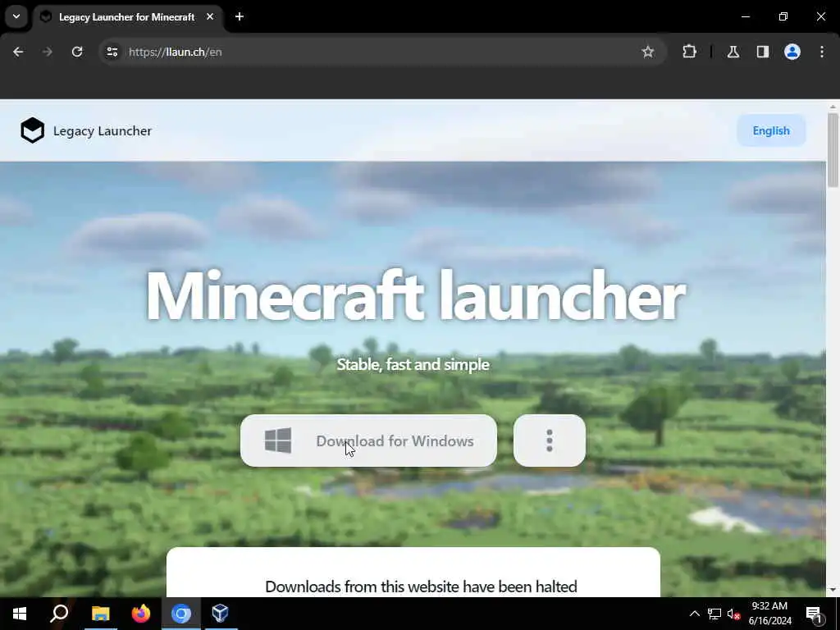Switch to Chromium browser taskbar icon
840x630 pixels.
181,614
